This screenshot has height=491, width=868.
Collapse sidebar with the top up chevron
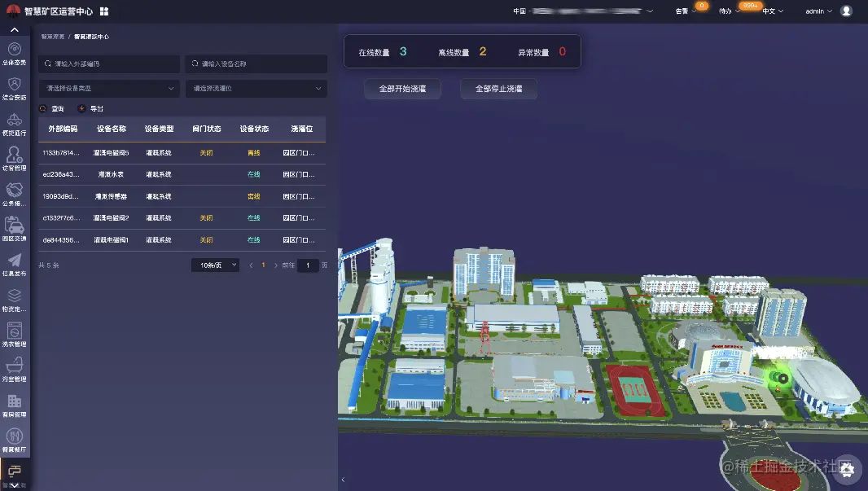pyautogui.click(x=15, y=30)
